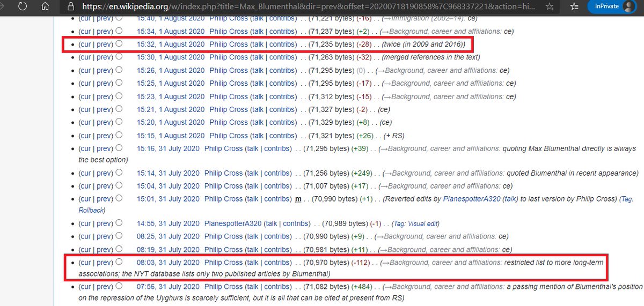Screen dimensions: 644x306
Task: Click 'prev' on the 08:03, 31 July row
Action: pos(105,263)
